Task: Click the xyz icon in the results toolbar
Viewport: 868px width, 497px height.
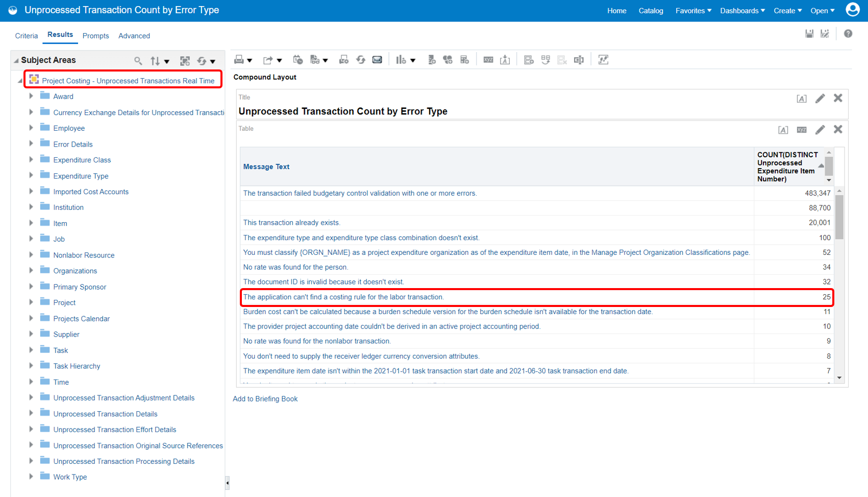Action: [x=488, y=60]
